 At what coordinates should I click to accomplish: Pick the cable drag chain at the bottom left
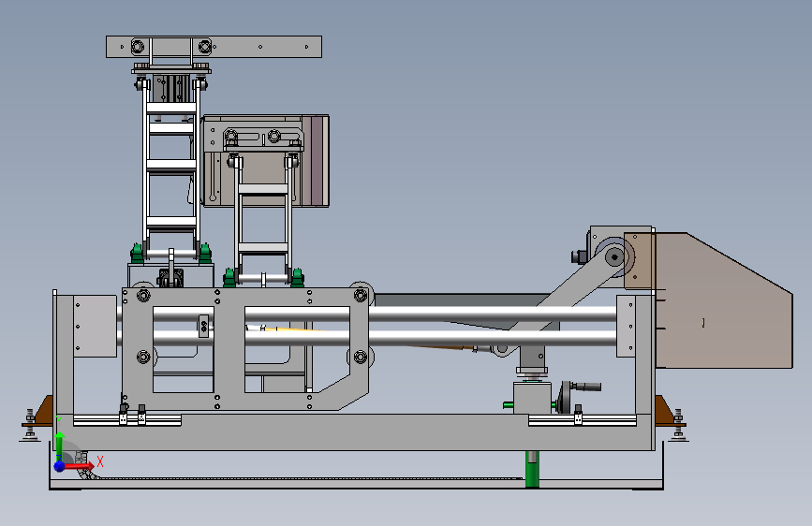tap(87, 470)
